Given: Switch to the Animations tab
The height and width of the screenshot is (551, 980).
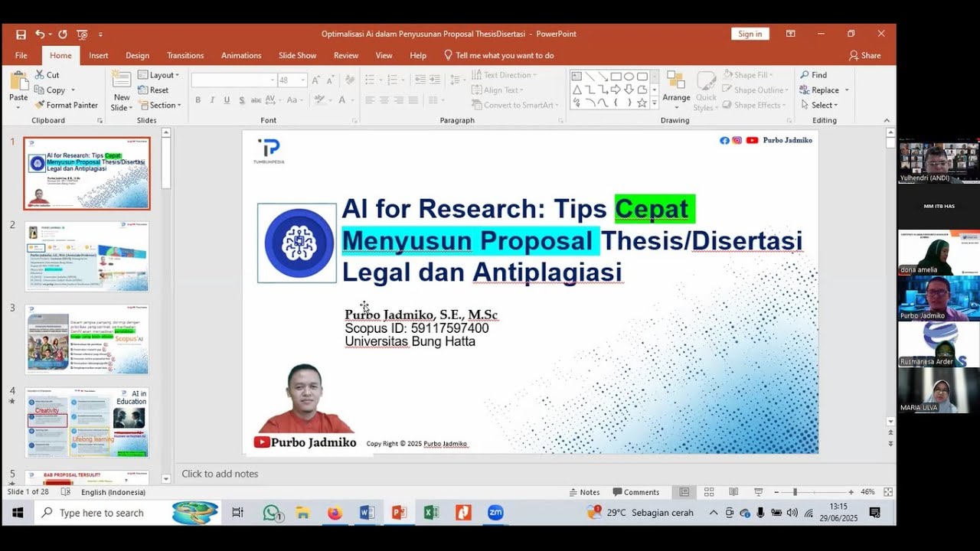Looking at the screenshot, I should click(241, 55).
